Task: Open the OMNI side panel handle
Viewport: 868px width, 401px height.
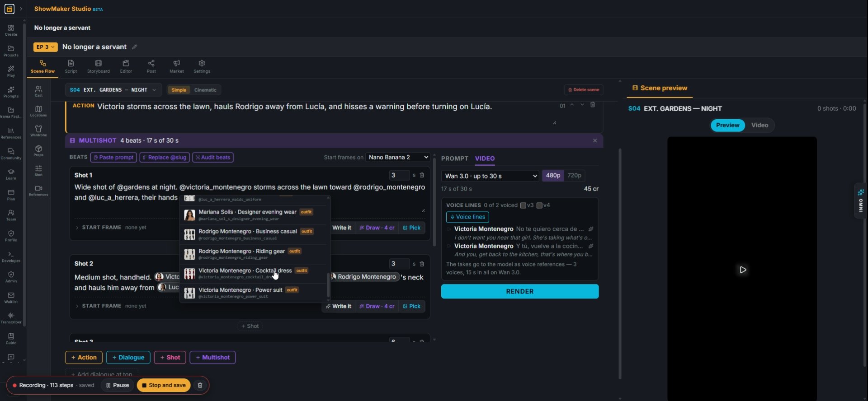Action: click(x=860, y=201)
